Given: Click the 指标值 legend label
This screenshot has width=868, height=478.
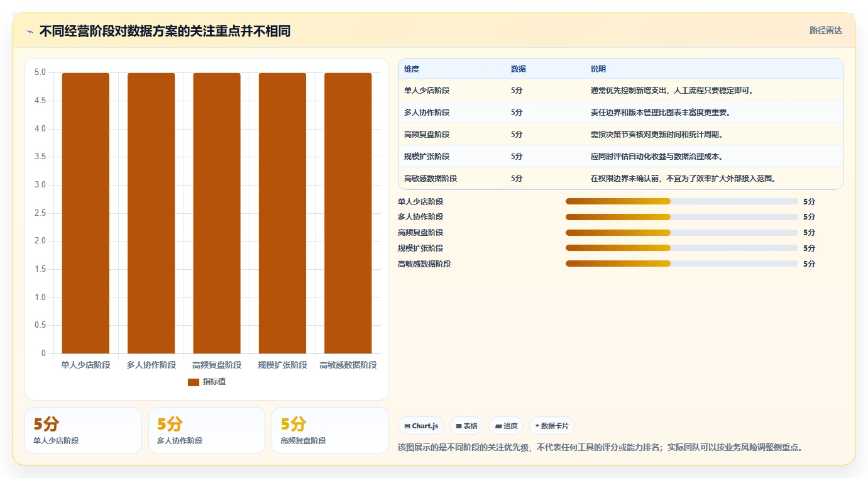Looking at the screenshot, I should [x=214, y=382].
